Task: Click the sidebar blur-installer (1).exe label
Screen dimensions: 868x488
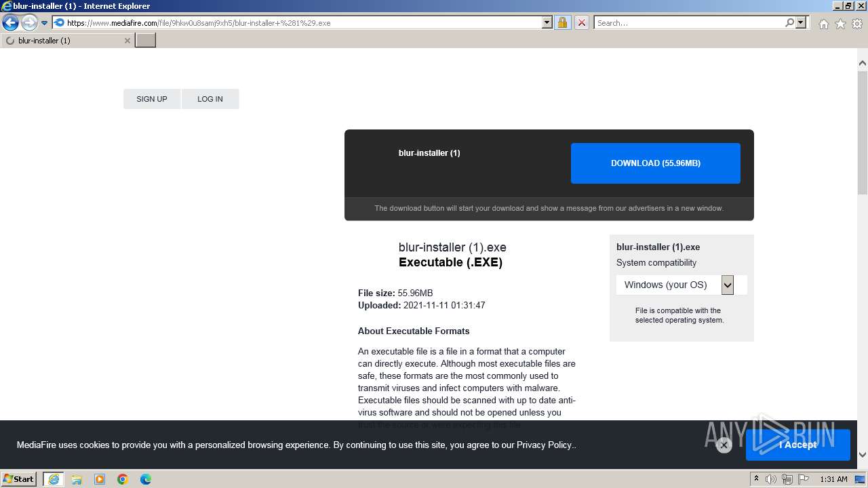Action: [x=658, y=247]
